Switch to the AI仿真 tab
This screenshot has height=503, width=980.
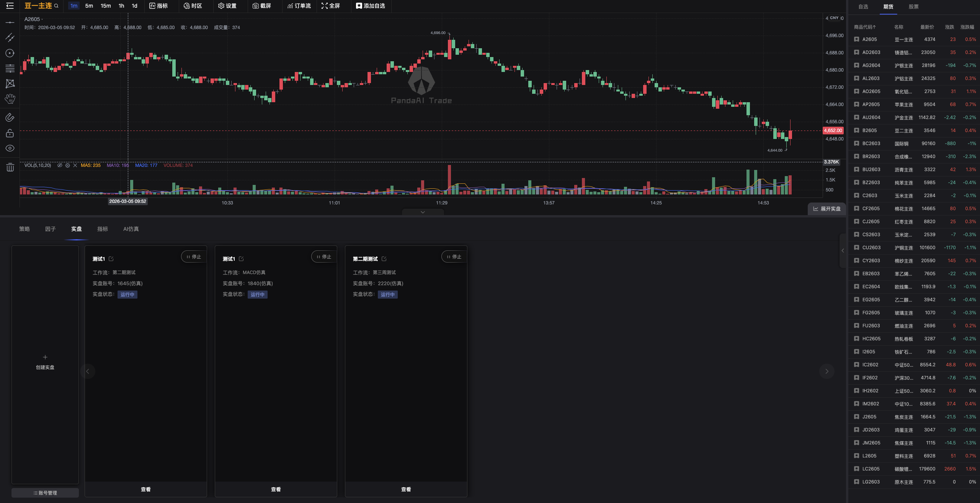(131, 229)
